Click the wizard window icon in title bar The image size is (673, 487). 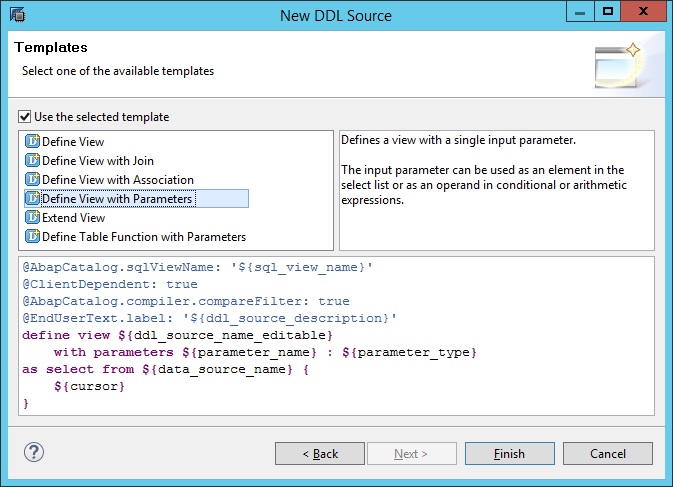(18, 15)
